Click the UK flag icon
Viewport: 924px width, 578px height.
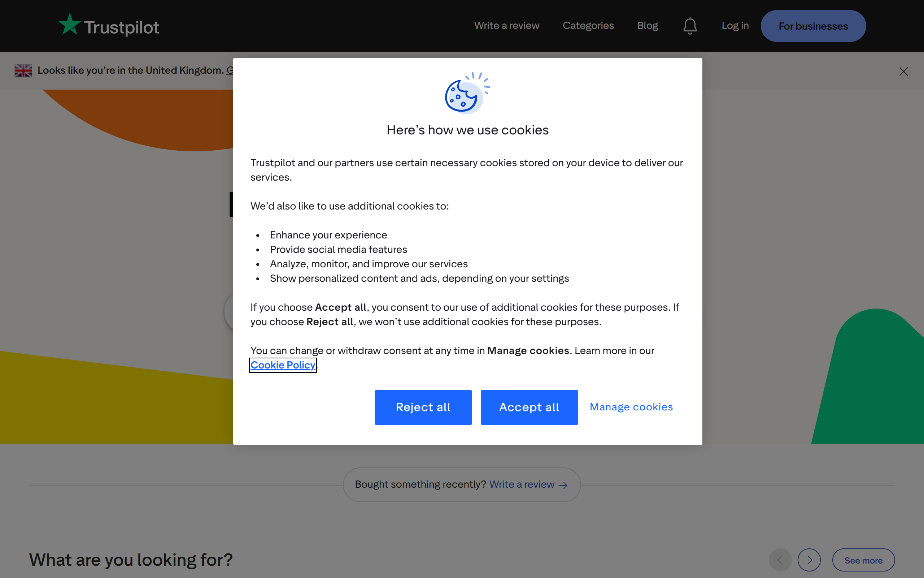(23, 70)
